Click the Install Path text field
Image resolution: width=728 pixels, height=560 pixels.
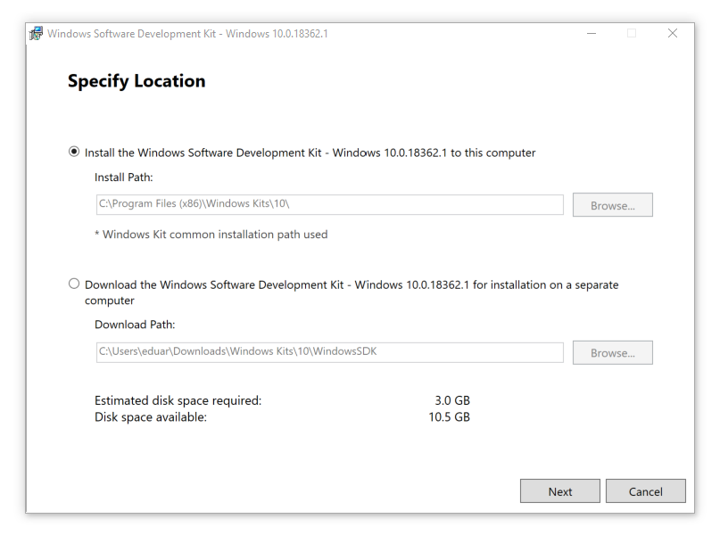pos(329,205)
